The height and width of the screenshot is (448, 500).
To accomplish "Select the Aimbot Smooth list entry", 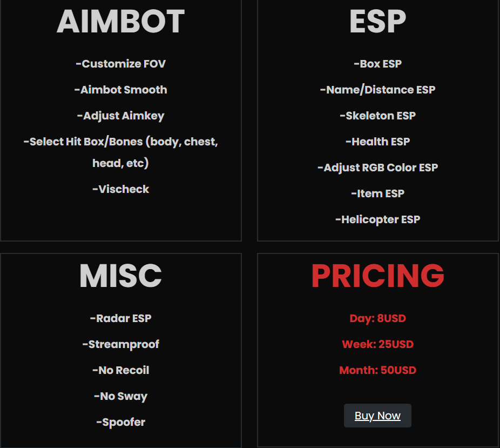I will (x=120, y=90).
